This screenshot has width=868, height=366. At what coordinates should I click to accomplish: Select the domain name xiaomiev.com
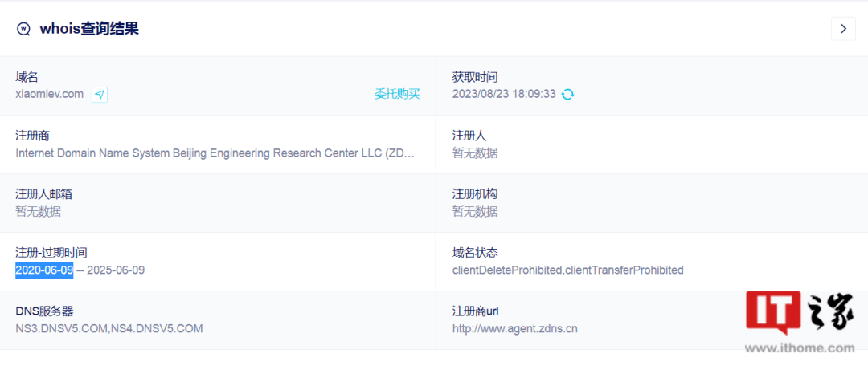[50, 94]
